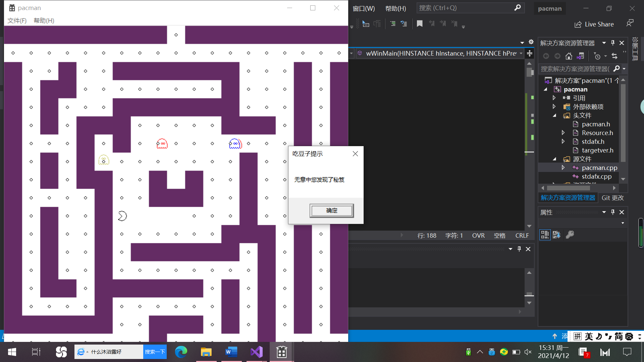The height and width of the screenshot is (362, 644).
Task: Click the display object member list icon
Action: pyautogui.click(x=366, y=24)
